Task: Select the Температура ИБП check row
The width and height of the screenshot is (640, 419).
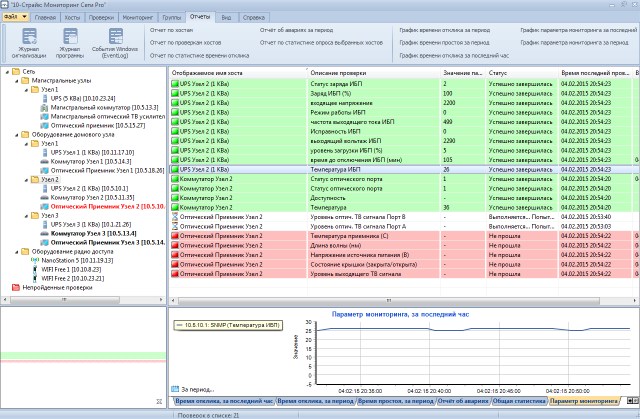Action: 404,169
